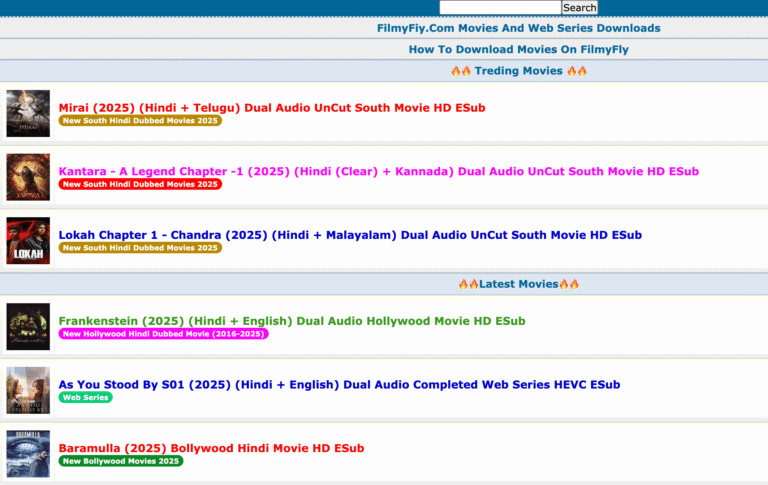Open the Frankenstein (2025) title link
768x485 pixels.
[x=291, y=321]
